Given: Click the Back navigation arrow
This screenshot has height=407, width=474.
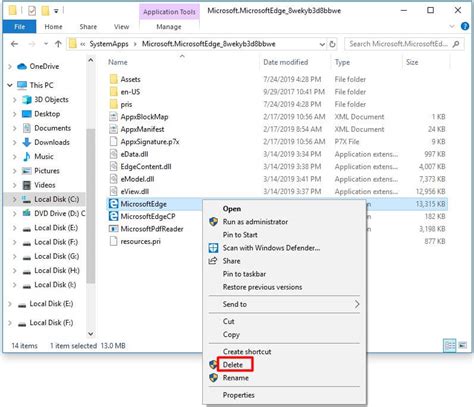Looking at the screenshot, I should (14, 44).
